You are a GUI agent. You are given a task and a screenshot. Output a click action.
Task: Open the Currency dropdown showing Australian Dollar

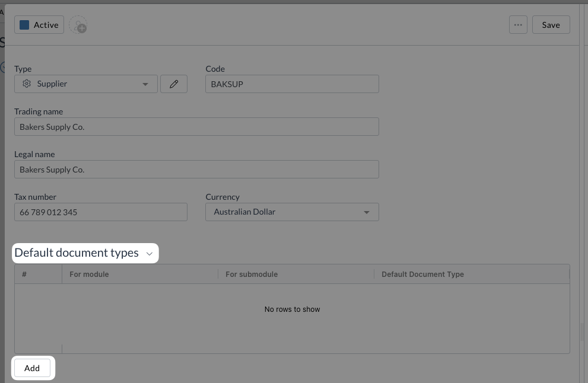point(292,212)
